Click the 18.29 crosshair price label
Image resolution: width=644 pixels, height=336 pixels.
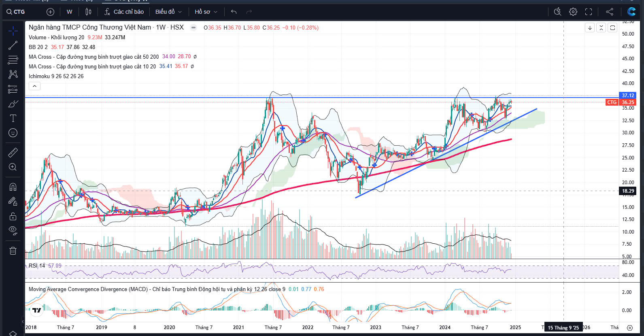pos(628,191)
